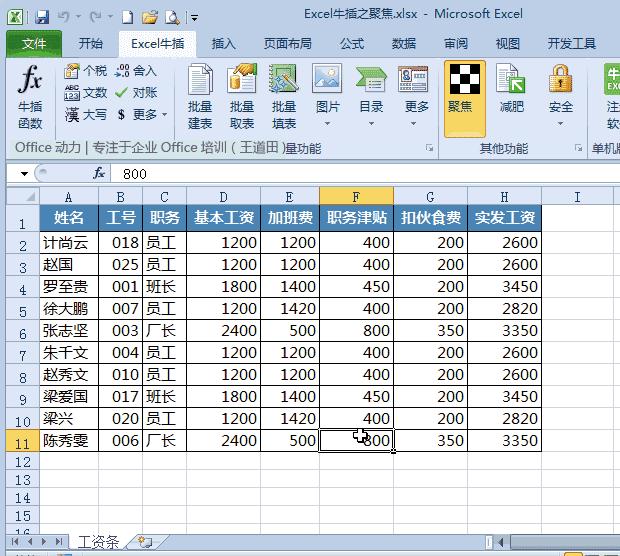Open the 批量功能 group dialog launcher
The image size is (620, 556).
(x=429, y=148)
